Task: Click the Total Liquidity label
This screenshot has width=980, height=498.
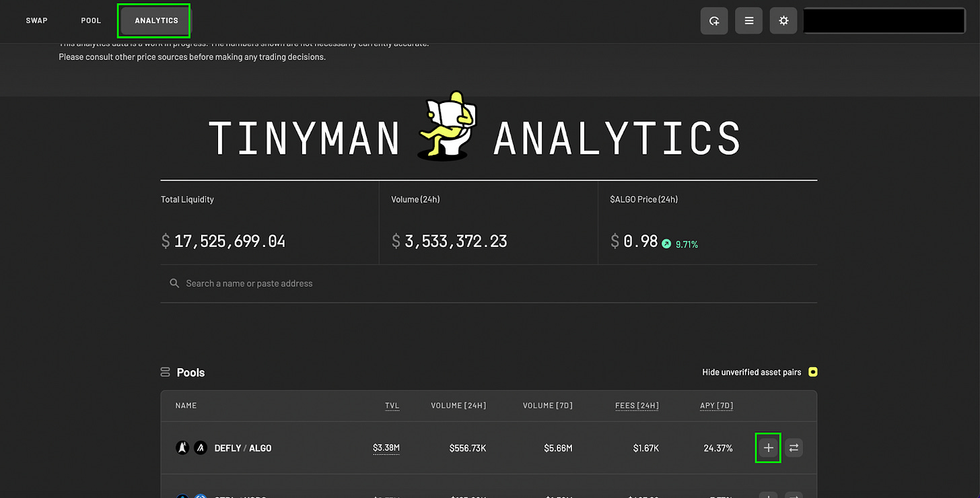Action: [187, 200]
